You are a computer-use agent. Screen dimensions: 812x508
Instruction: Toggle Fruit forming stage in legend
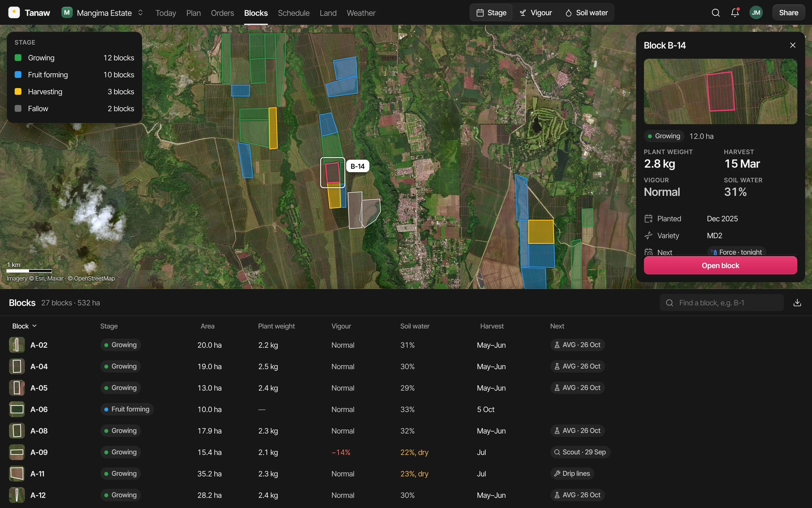point(74,75)
